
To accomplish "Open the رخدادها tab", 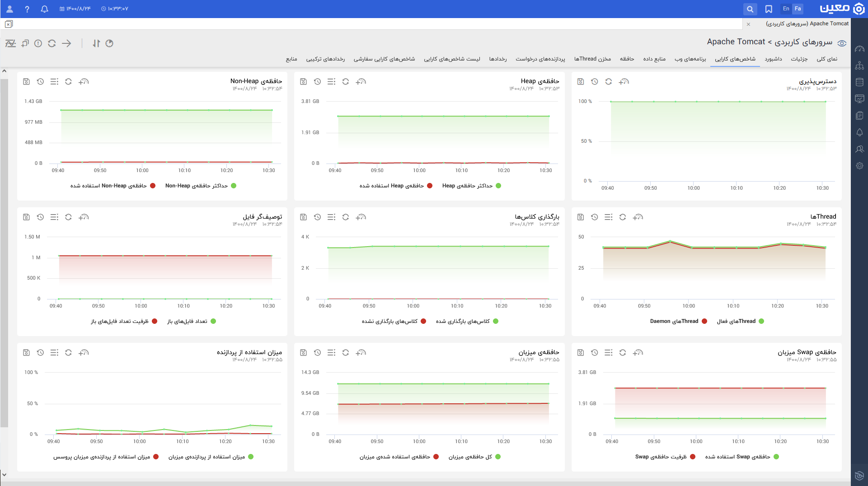I will click(x=498, y=59).
